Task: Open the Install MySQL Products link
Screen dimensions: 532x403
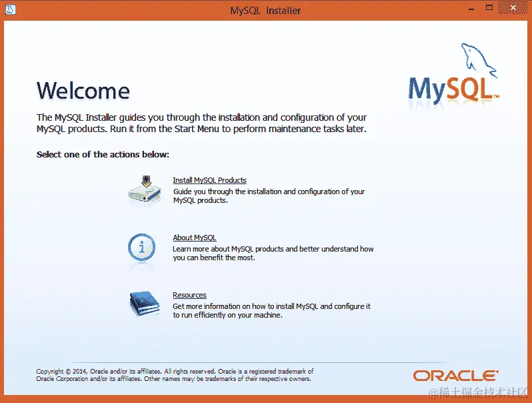Action: (210, 180)
